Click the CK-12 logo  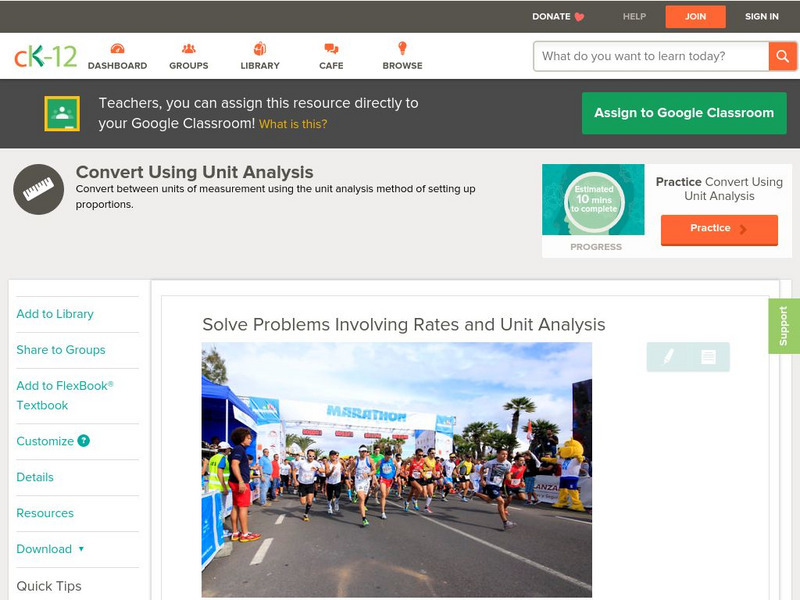45,56
